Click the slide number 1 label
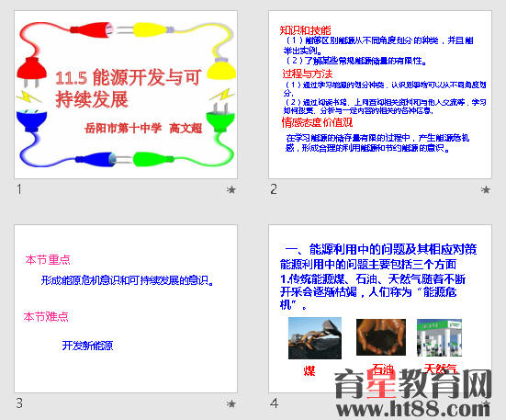Screen dimensions: 506x420 tap(19, 189)
